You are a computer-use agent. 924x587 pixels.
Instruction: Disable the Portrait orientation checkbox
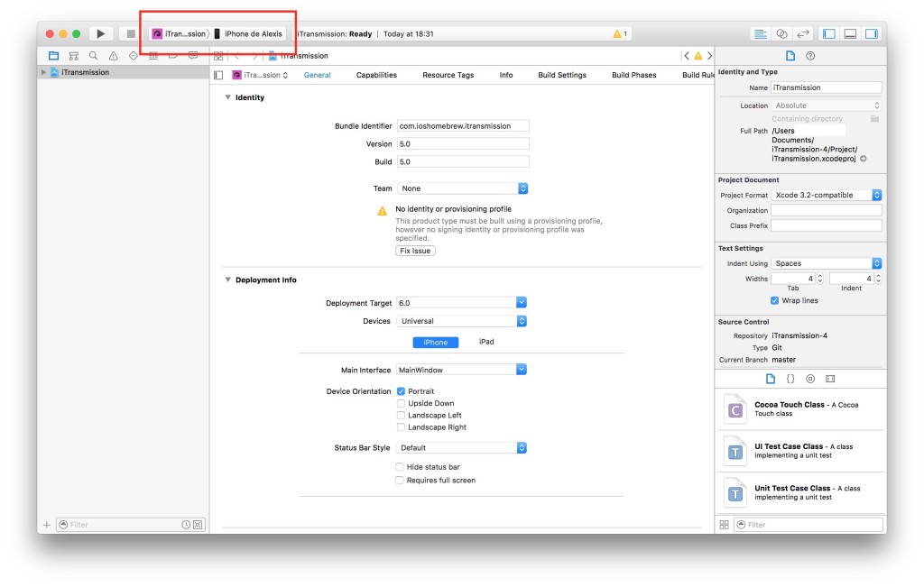(x=401, y=391)
